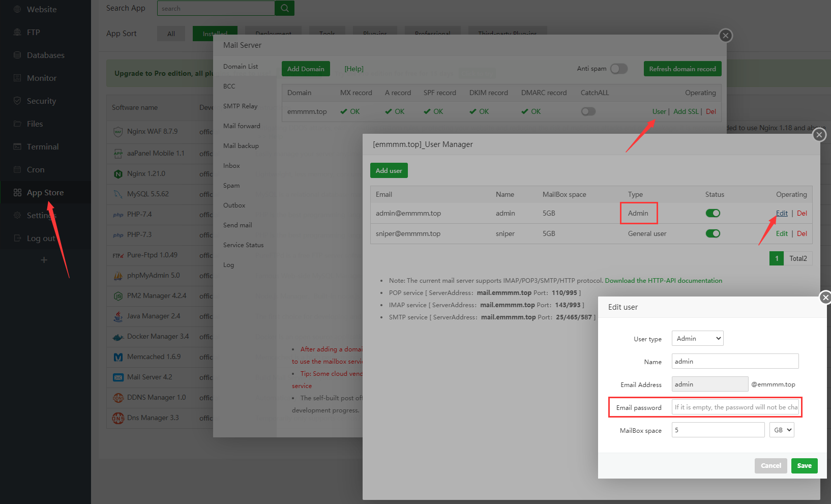Open Cron via its sidebar icon

[x=17, y=169]
